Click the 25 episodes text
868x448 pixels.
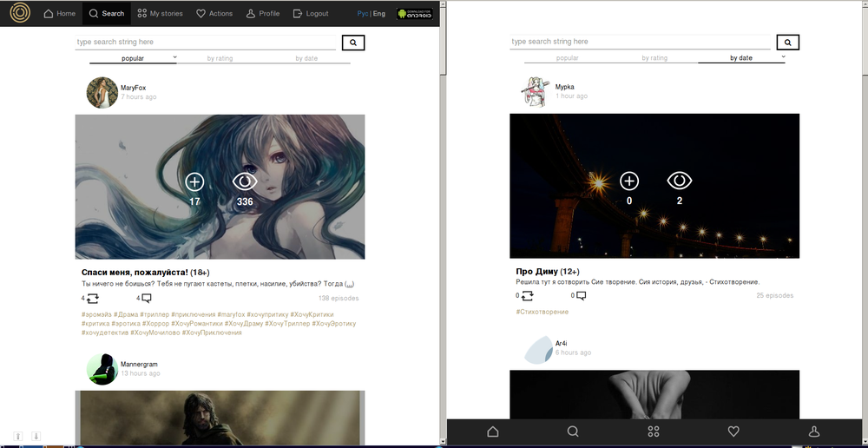click(x=775, y=295)
